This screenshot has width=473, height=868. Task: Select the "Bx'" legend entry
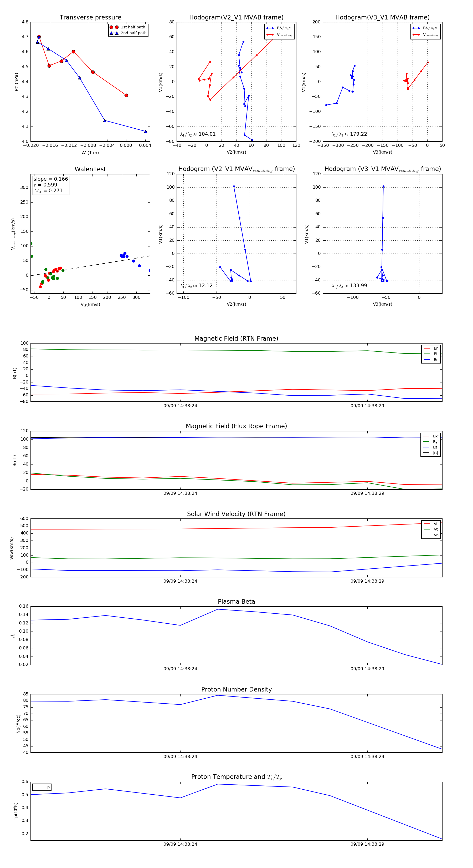coord(431,436)
